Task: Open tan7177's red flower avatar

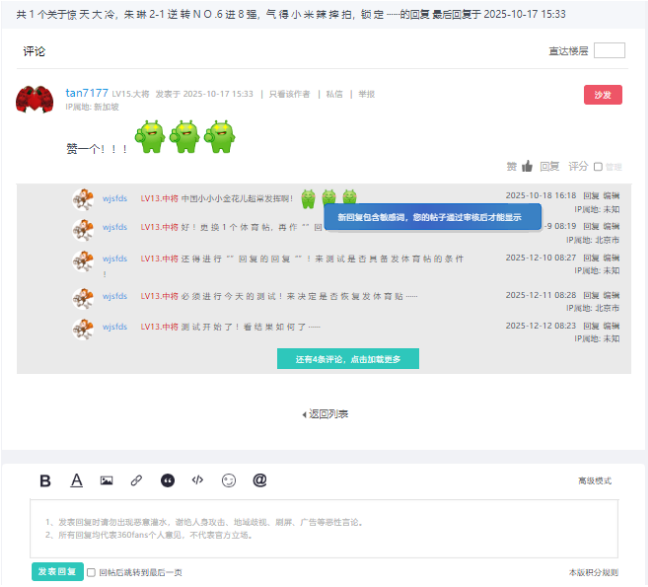Action: click(35, 99)
